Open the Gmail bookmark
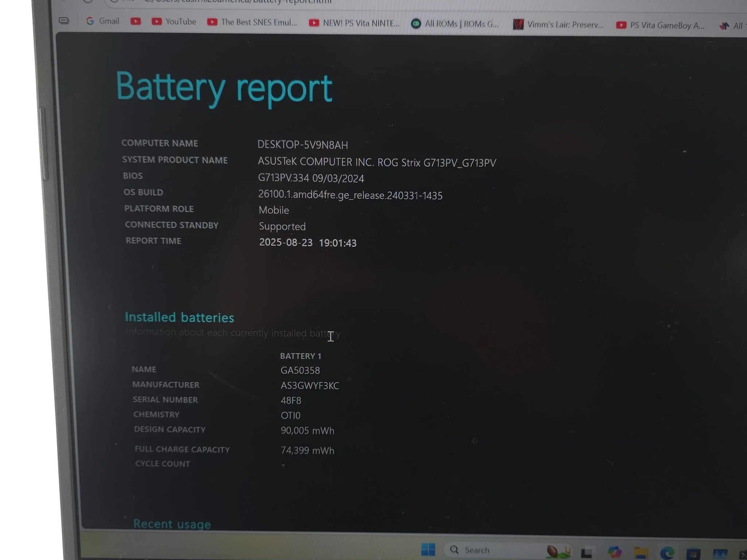 102,21
